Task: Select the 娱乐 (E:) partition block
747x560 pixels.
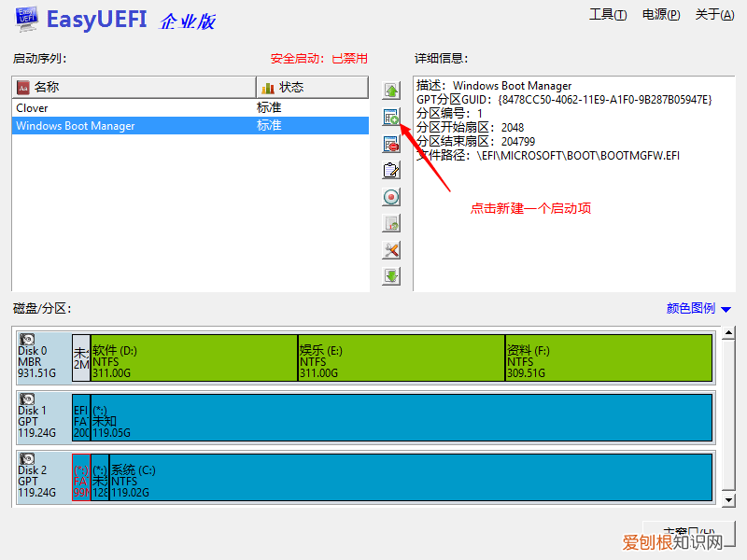Action: point(401,357)
